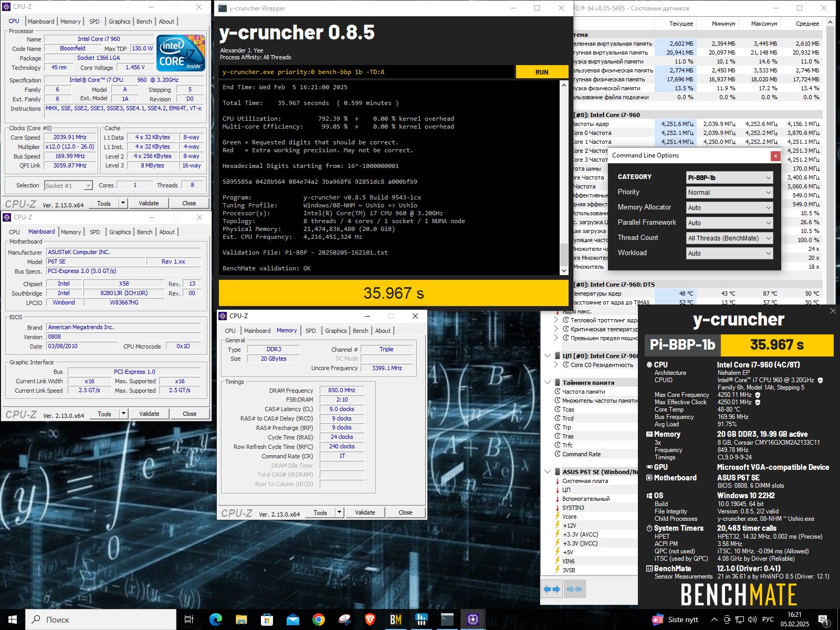Click the y-cruncher scrollbar up arrow
Screen dimensions: 840x630
(x=564, y=85)
